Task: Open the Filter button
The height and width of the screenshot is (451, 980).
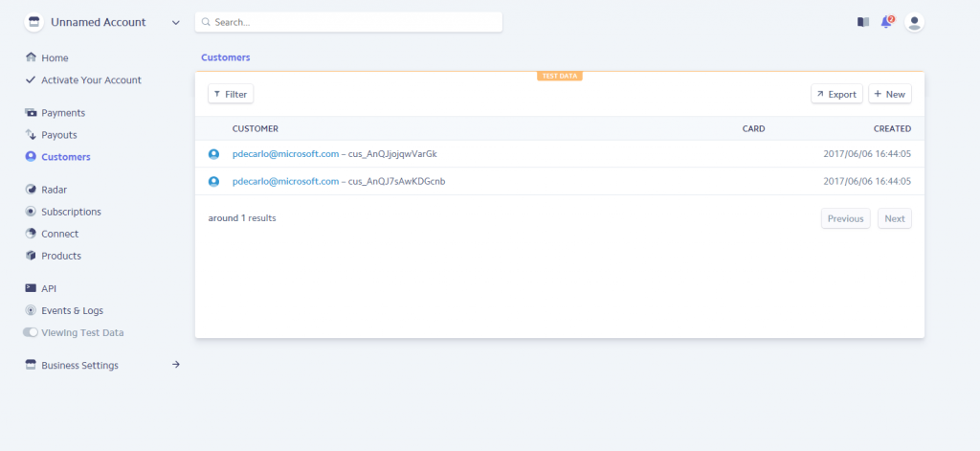Action: click(231, 94)
